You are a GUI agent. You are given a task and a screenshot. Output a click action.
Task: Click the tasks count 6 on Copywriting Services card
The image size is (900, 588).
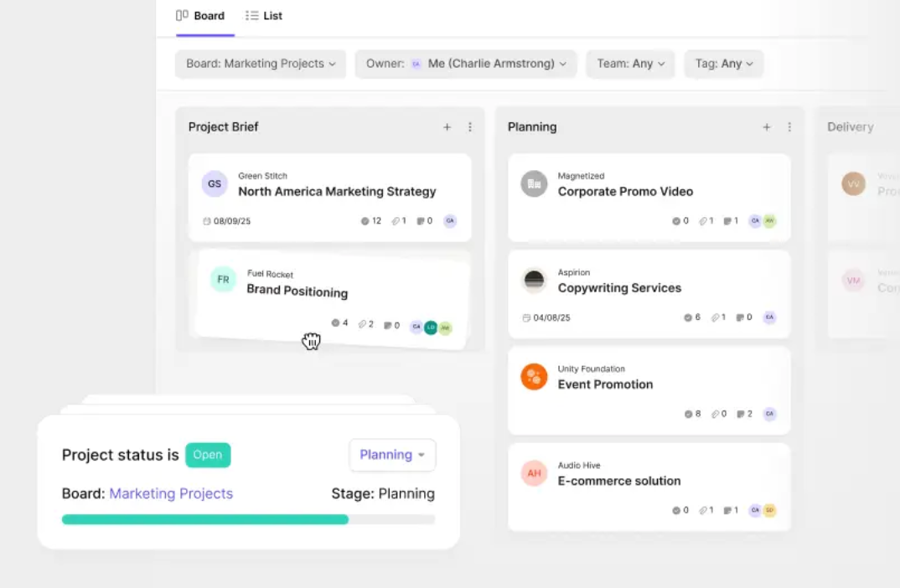tap(692, 317)
